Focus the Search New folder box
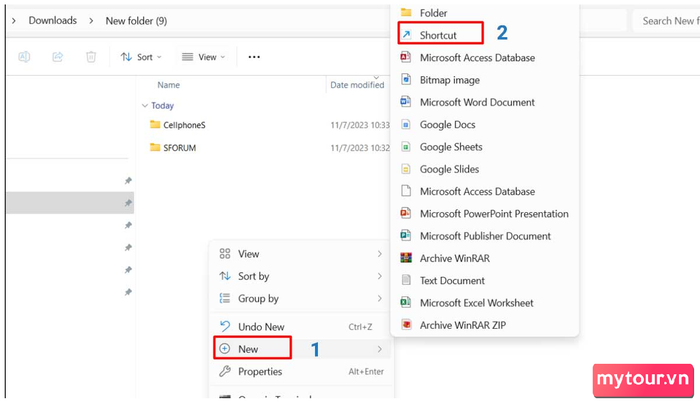 coord(667,21)
